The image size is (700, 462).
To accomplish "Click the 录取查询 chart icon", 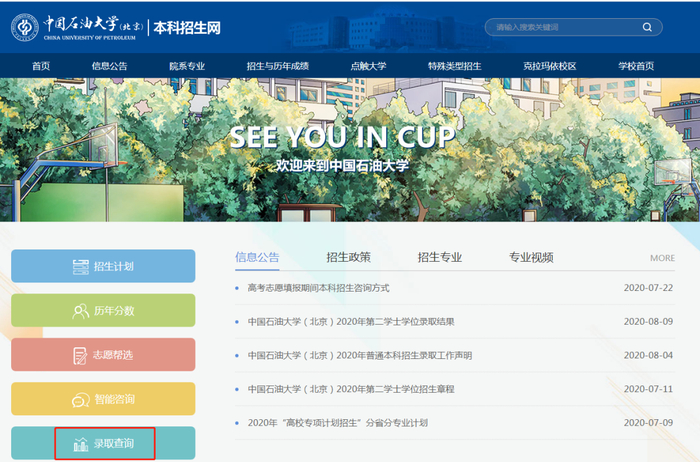I will pos(81,444).
